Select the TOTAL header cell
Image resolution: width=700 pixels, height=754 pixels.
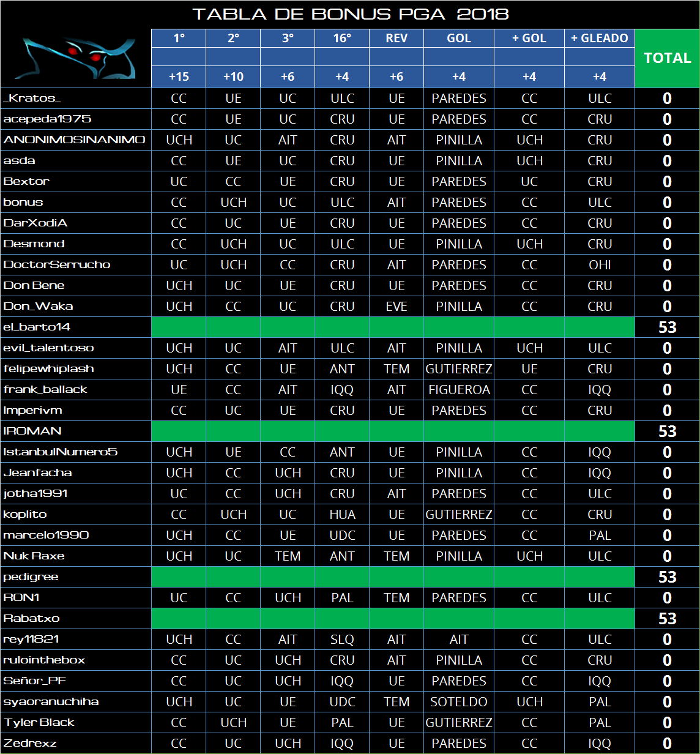(667, 58)
